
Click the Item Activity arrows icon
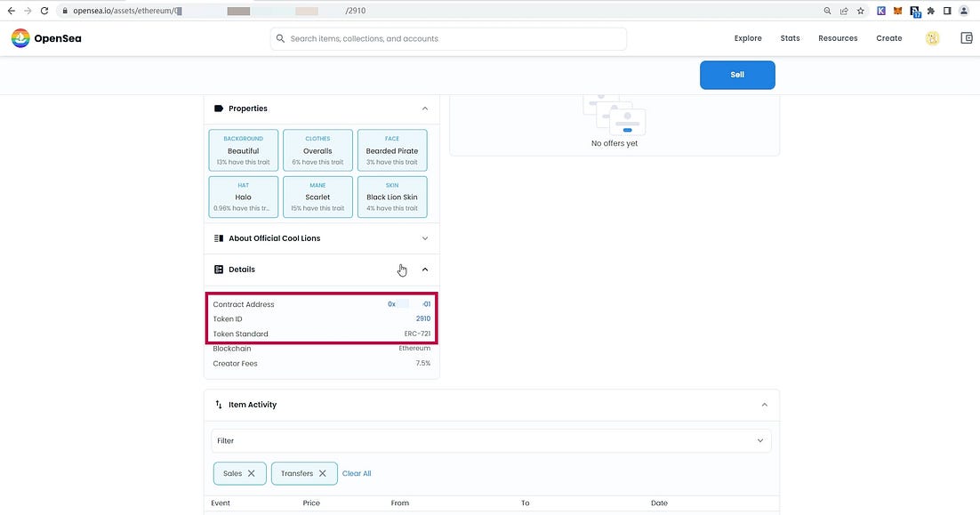219,405
